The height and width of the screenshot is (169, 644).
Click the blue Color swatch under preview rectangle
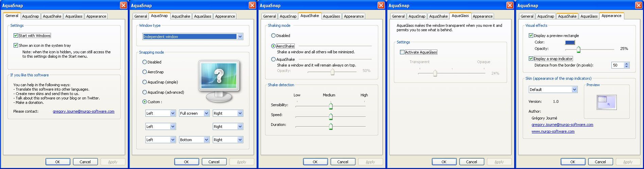[x=570, y=42]
